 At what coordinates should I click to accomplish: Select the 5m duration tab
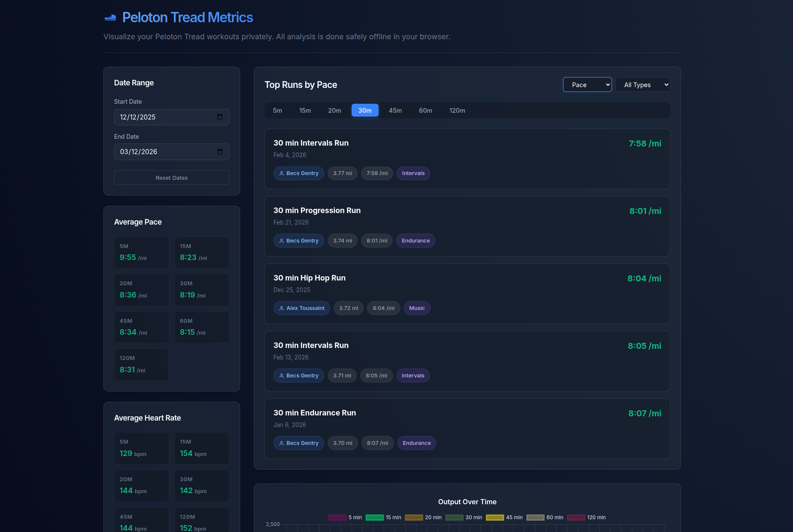278,110
